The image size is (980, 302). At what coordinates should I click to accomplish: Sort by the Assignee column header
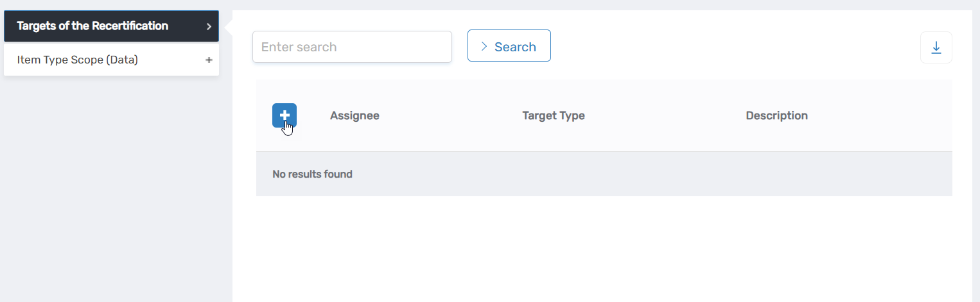point(354,116)
